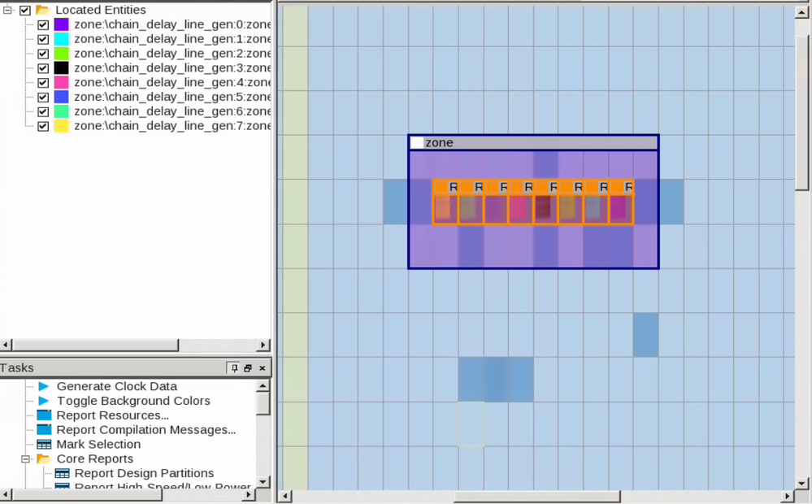Toggle checkbox for chain_delay_line_gen:5 entity

tap(44, 97)
